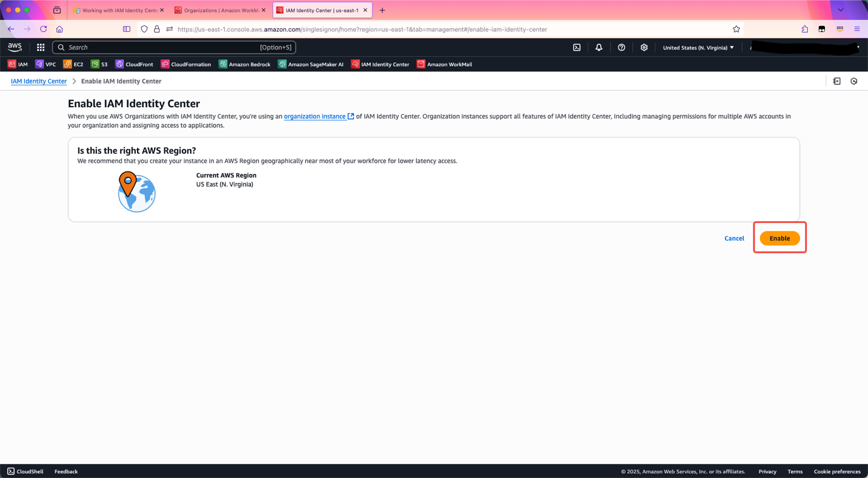
Task: Open the browser hamburger application menu
Action: 857,29
